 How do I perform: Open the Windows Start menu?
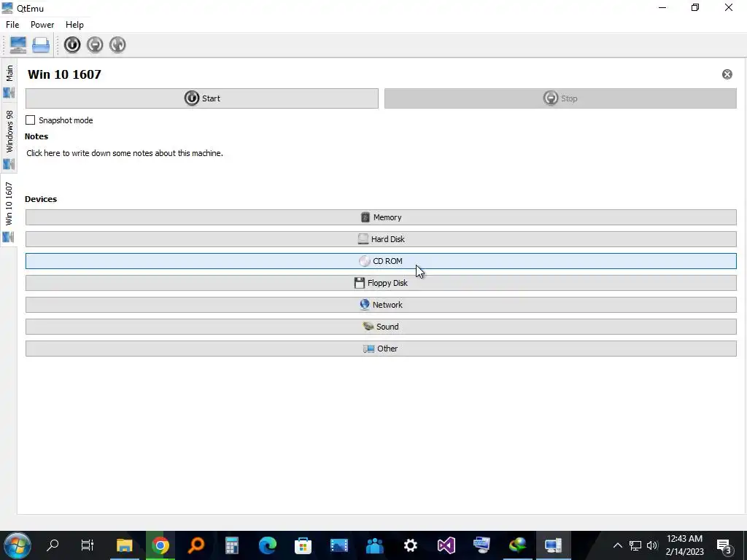point(18,545)
